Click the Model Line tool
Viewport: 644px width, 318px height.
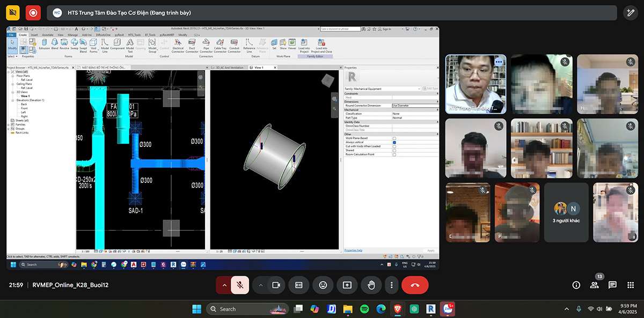[x=105, y=46]
